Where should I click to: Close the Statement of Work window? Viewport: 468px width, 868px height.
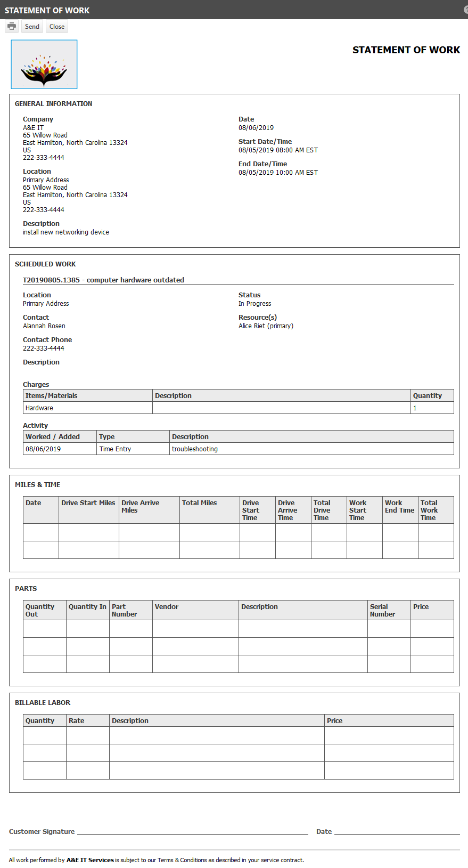[57, 27]
